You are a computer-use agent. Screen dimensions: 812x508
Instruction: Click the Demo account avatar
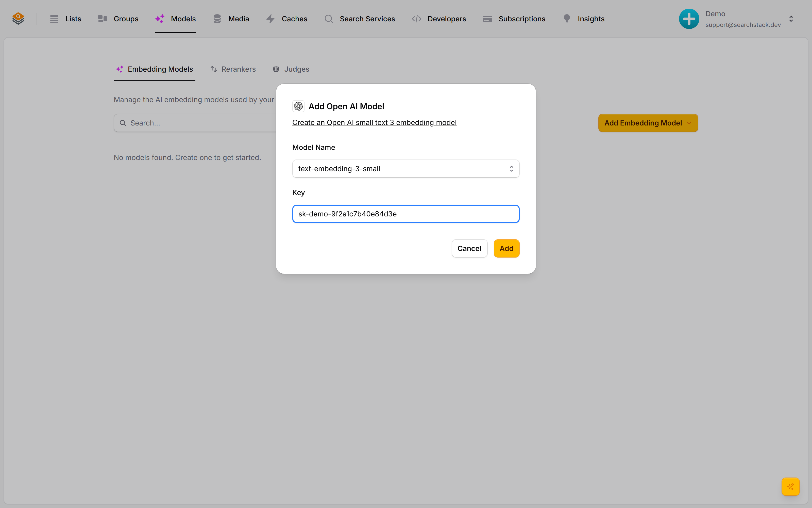(x=689, y=19)
